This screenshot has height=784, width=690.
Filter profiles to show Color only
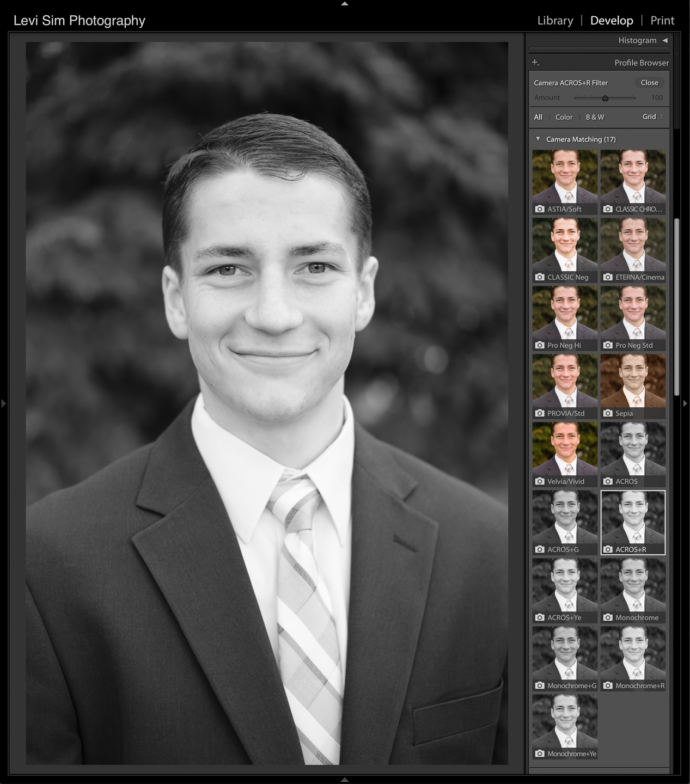pos(564,117)
